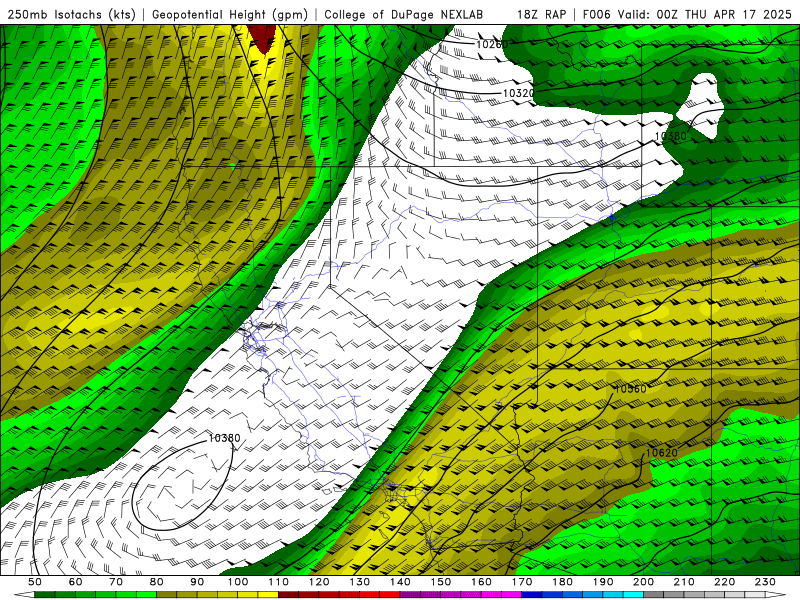Click the 140 label on the color scale
Viewport: 800px width, 600px height.
click(400, 582)
